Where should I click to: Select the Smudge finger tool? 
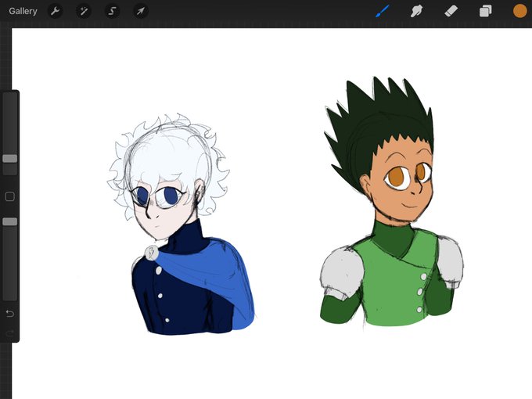pyautogui.click(x=416, y=11)
